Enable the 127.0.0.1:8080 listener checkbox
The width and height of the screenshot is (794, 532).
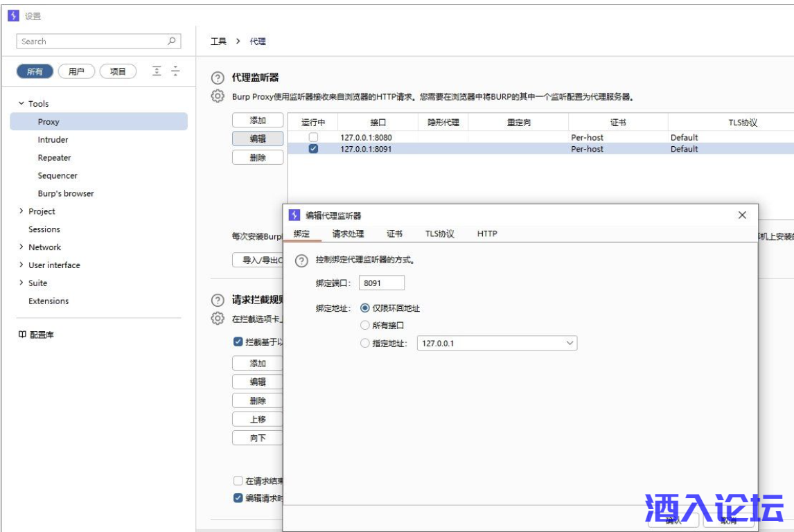click(x=313, y=137)
